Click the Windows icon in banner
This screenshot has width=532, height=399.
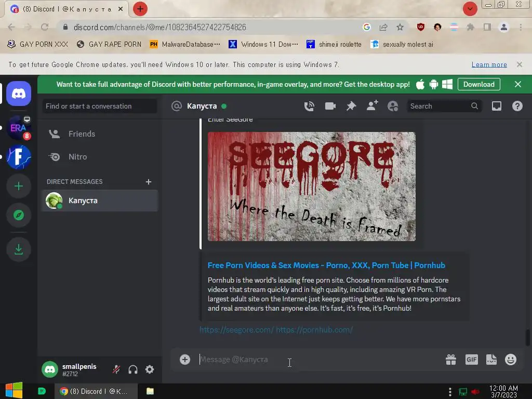click(447, 84)
